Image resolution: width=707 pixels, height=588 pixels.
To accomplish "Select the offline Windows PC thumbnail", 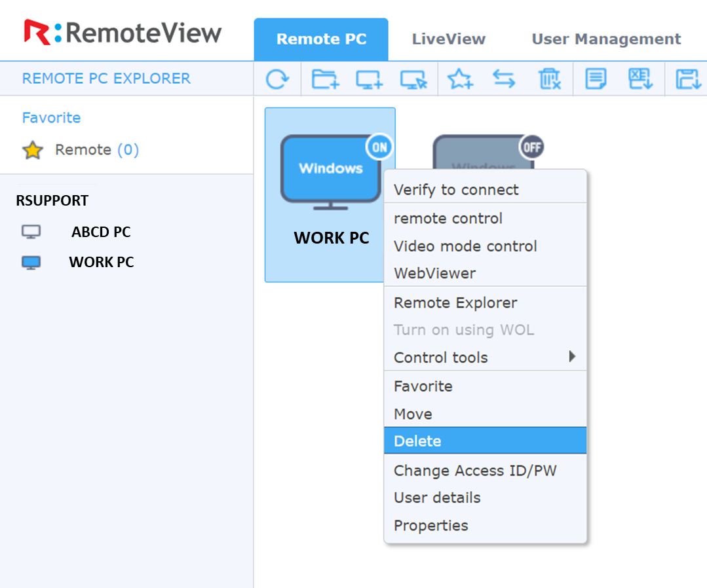I will [484, 153].
